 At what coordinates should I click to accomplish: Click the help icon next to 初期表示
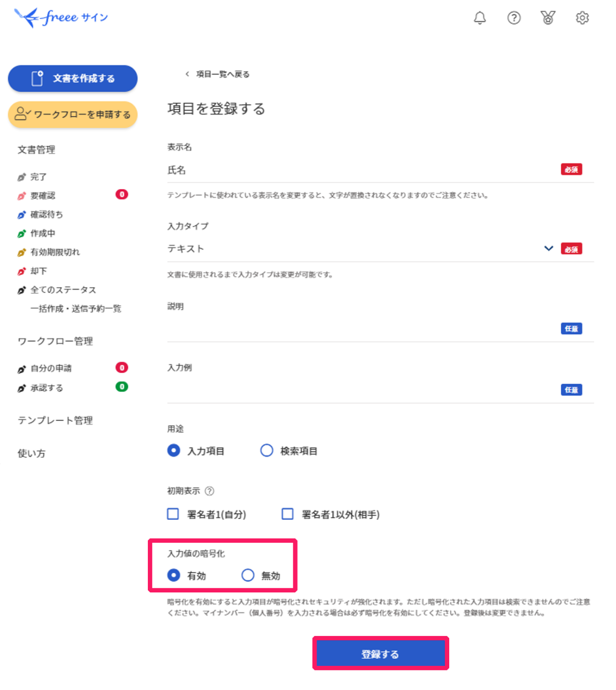pos(209,491)
